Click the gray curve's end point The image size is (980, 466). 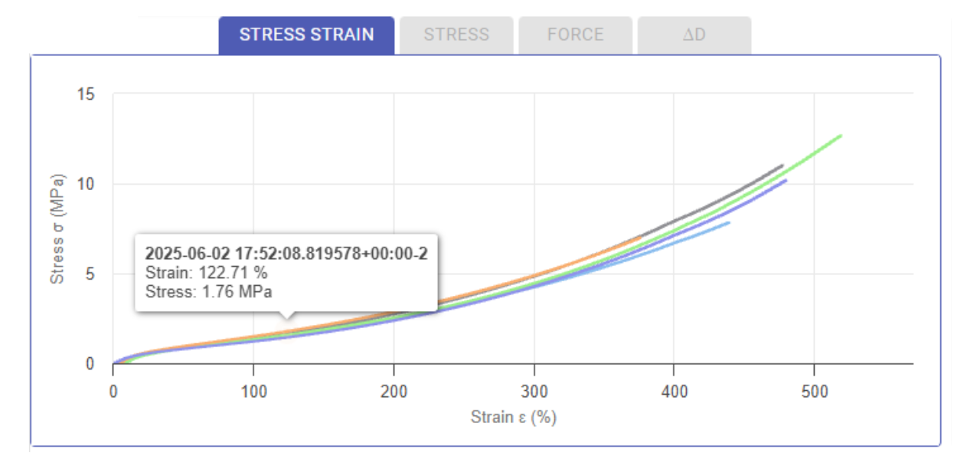tap(782, 165)
